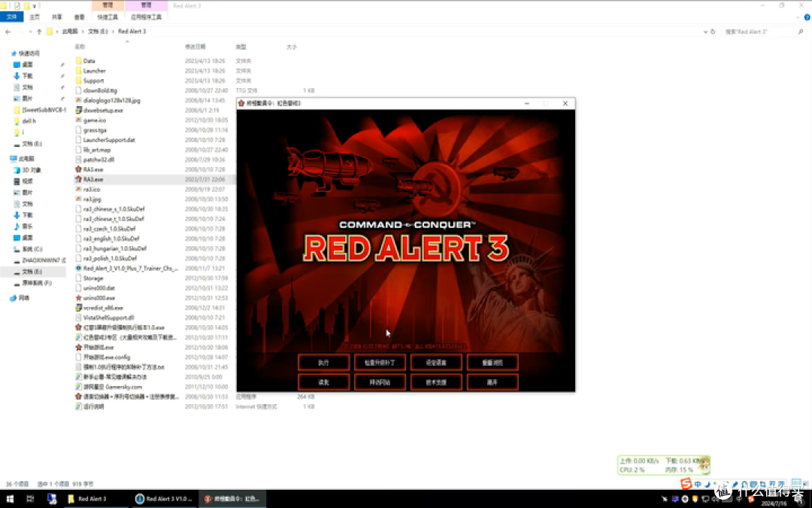
Task: Select the game.ico file icon
Action: [79, 120]
